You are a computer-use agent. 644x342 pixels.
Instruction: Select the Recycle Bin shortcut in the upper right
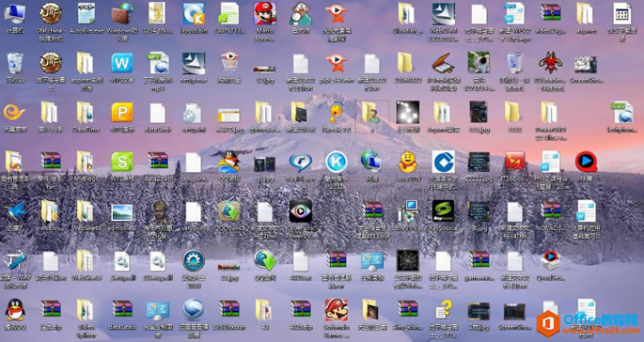[x=514, y=63]
